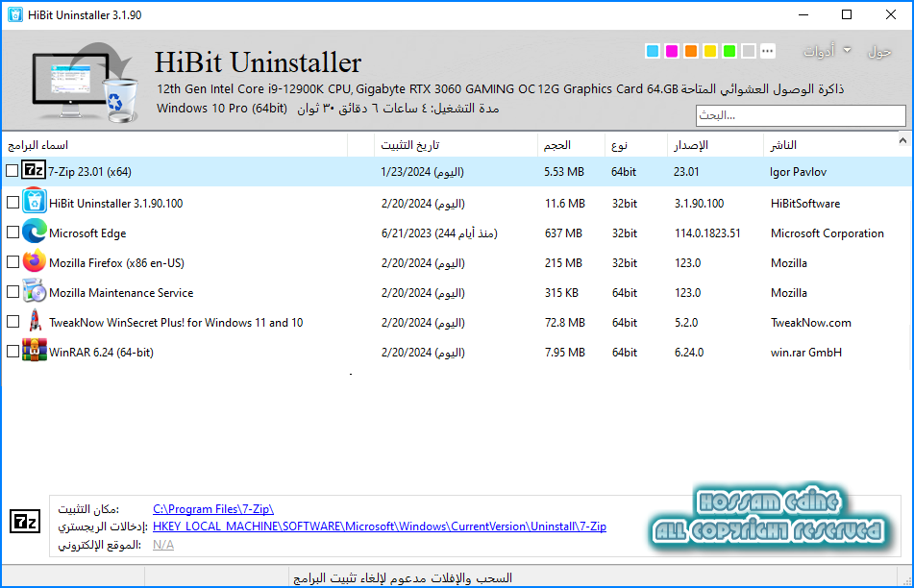Image resolution: width=914 pixels, height=588 pixels.
Task: Click the 72.8 MB size cell
Action: (565, 322)
